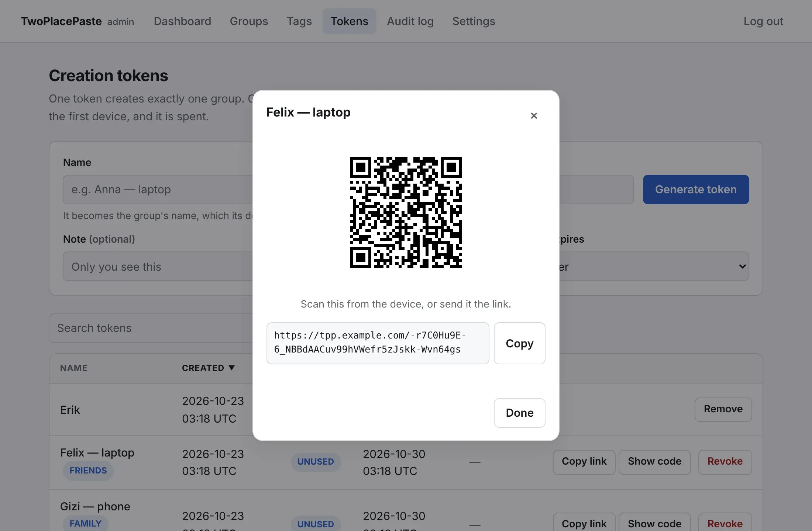
Task: Click Done in the dialog
Action: click(x=519, y=413)
